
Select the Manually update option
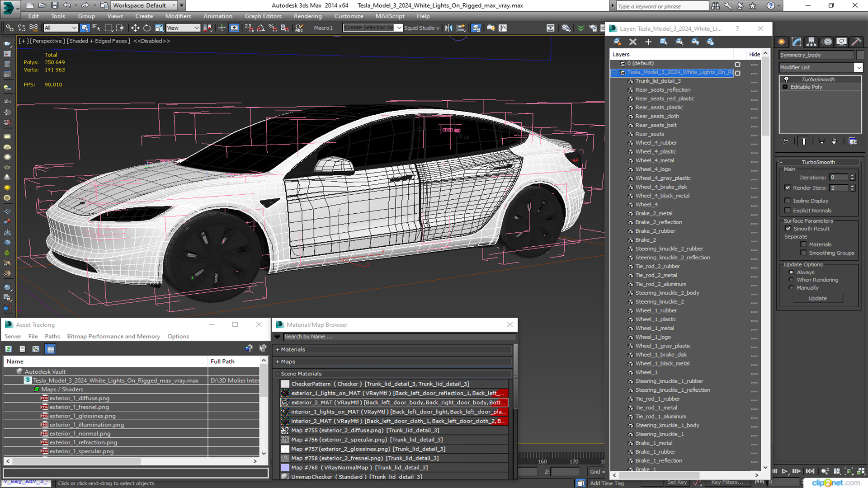click(x=791, y=288)
